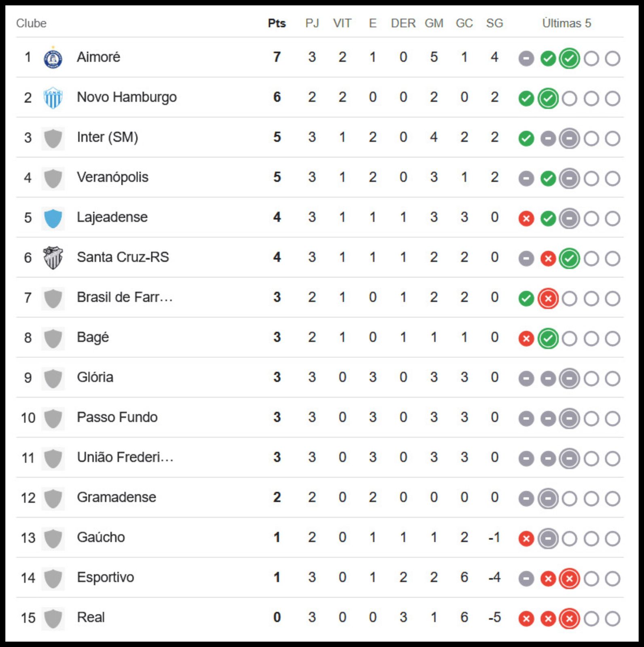
Task: Open the União Frederi… team row
Action: click(320, 457)
